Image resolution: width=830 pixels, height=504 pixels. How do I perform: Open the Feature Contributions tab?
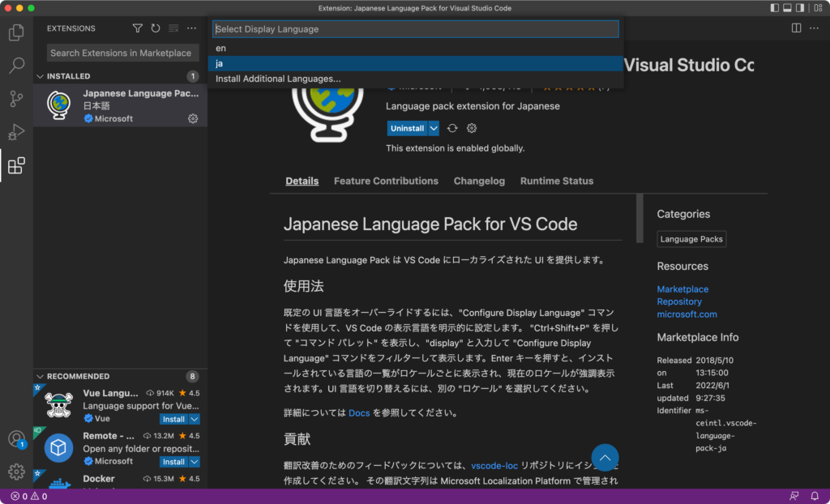(x=386, y=181)
